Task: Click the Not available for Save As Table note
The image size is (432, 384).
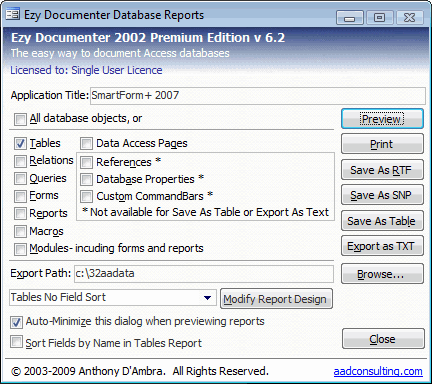Action: click(205, 212)
